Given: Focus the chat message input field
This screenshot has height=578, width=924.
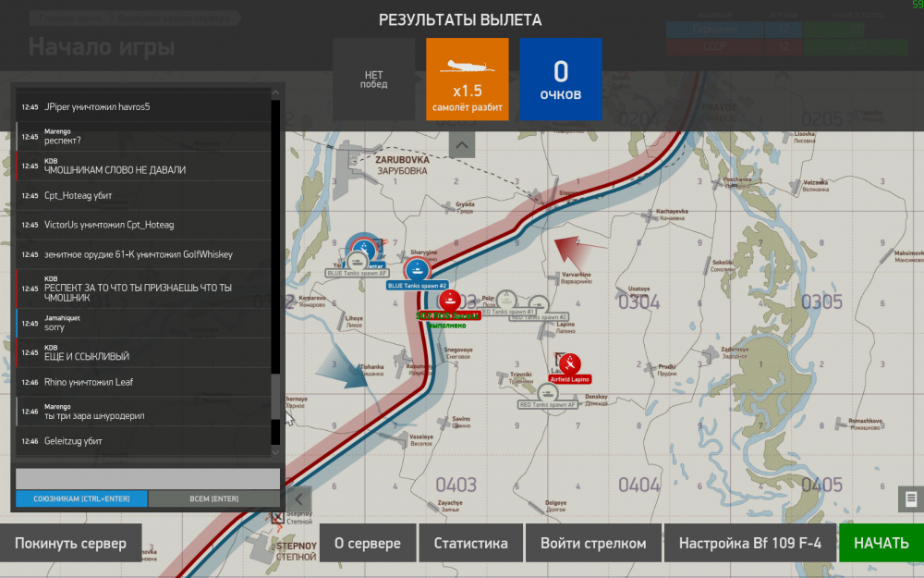Looking at the screenshot, I should [148, 478].
